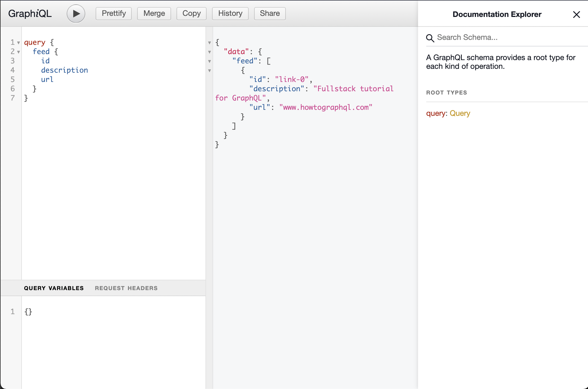The height and width of the screenshot is (389, 588).
Task: Collapse the first feed item object
Action: [210, 70]
